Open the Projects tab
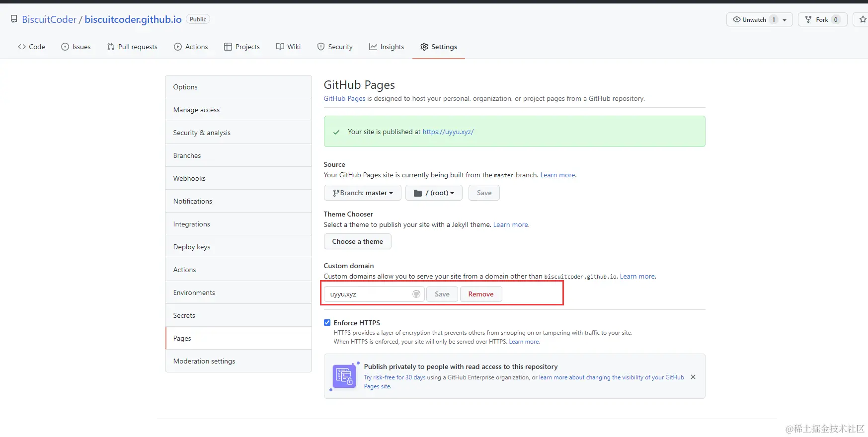Image resolution: width=868 pixels, height=437 pixels. coord(242,47)
